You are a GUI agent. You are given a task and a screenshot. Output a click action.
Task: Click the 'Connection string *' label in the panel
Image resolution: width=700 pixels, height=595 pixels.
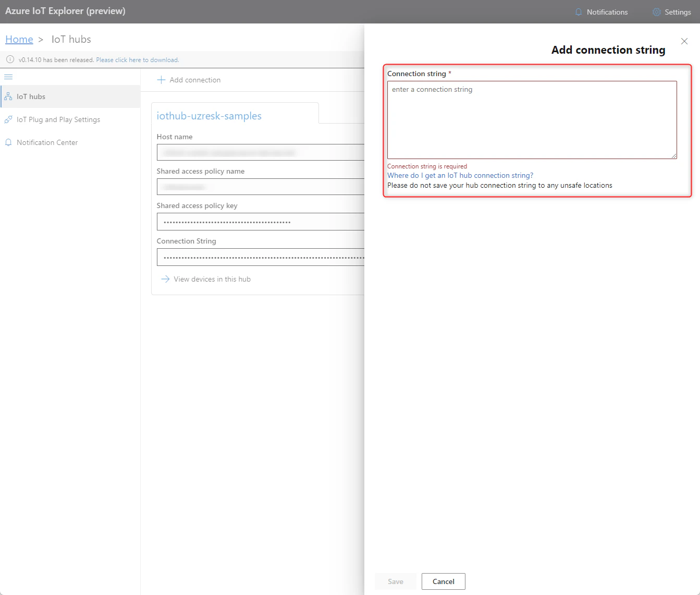point(419,74)
